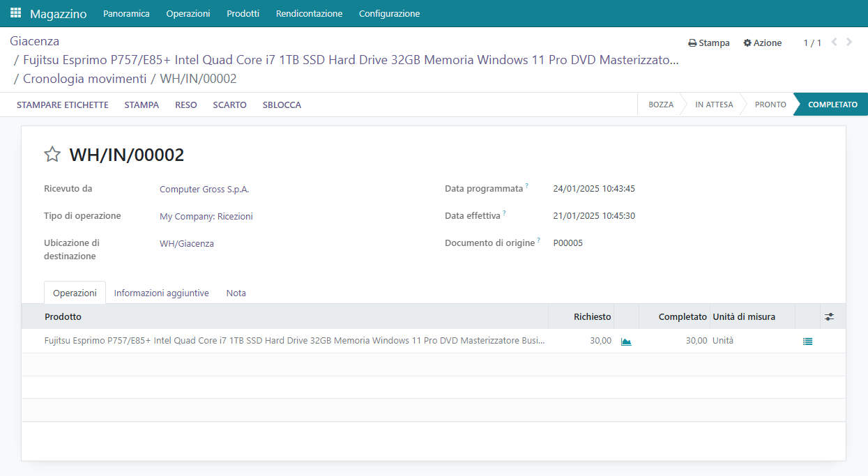Click effective date 21/01/2025 10:45:30
Screen dimensions: 868x476
(x=594, y=216)
